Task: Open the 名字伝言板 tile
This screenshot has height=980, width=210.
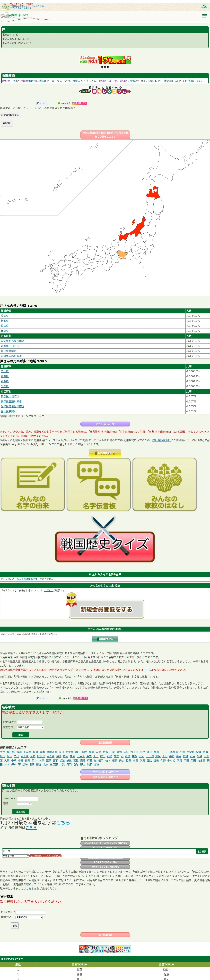Action: 99,484
